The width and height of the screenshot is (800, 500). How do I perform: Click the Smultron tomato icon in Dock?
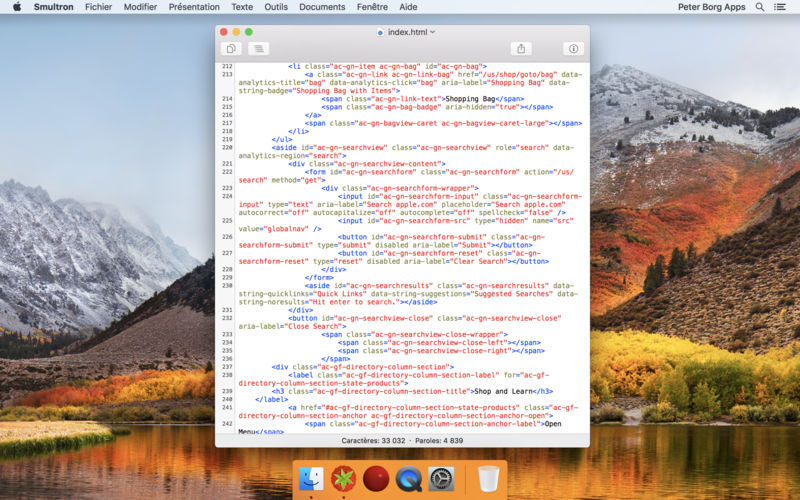pyautogui.click(x=343, y=479)
